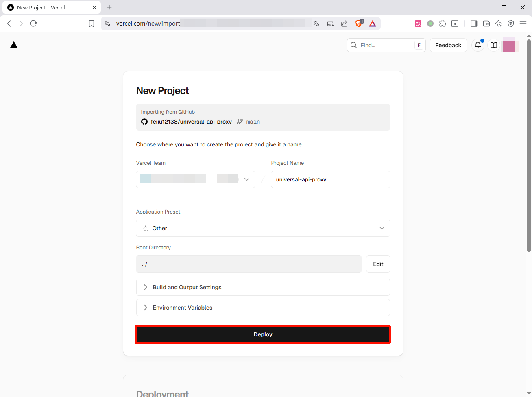Click the browser address bar URL
532x397 pixels.
point(148,24)
